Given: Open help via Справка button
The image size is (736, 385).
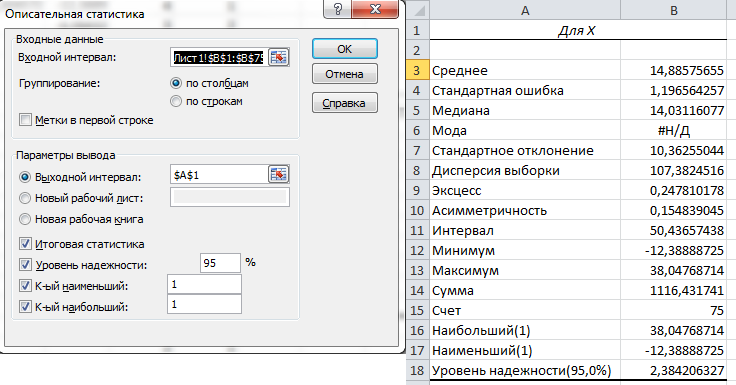Looking at the screenshot, I should tap(345, 103).
